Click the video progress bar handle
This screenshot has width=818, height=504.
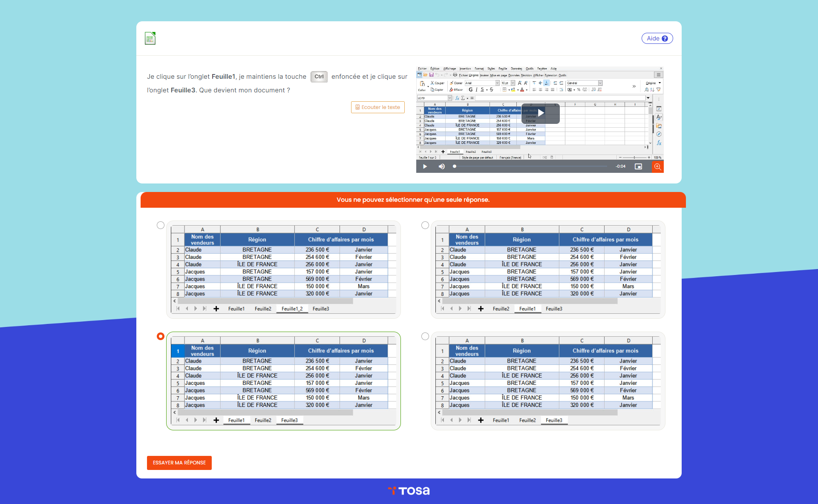(455, 166)
